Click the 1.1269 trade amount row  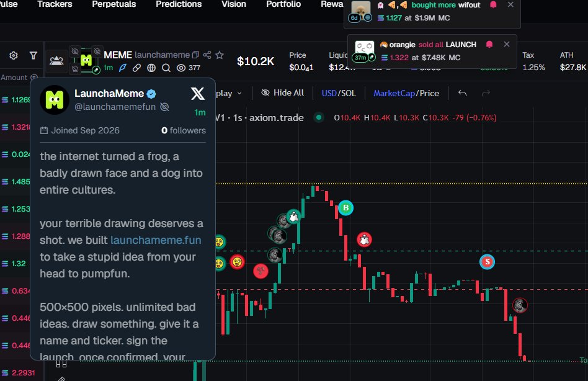(16, 100)
